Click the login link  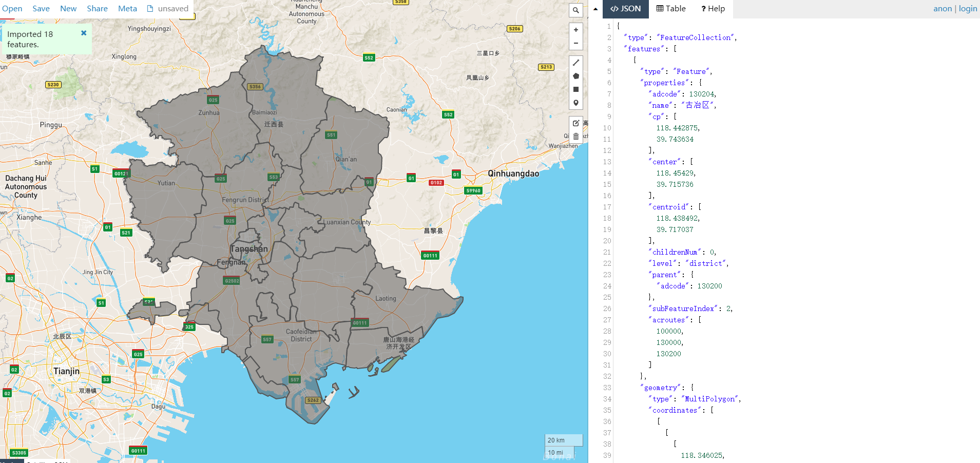tap(967, 8)
